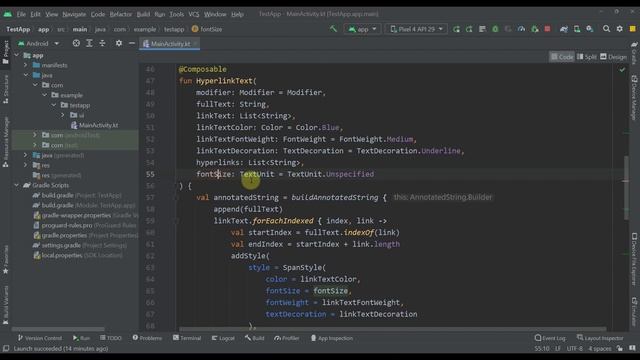Click the editor horizontal scrollbar
This screenshot has height=360, width=640.
coord(392,329)
